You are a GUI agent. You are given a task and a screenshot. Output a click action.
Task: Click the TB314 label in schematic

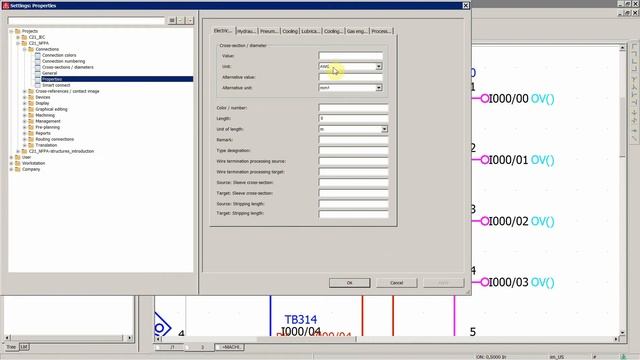pos(301,320)
